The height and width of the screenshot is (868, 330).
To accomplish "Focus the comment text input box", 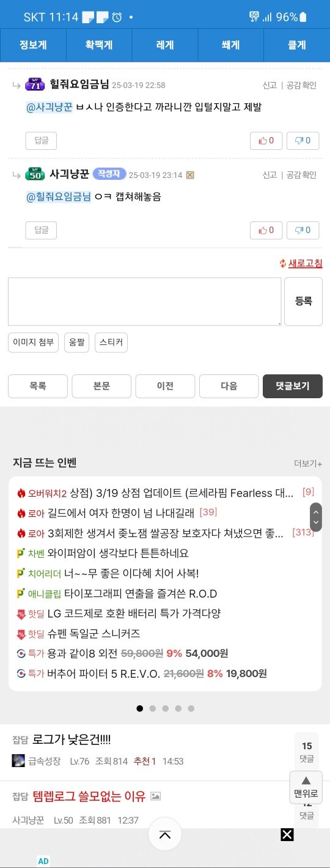I will pos(145,301).
